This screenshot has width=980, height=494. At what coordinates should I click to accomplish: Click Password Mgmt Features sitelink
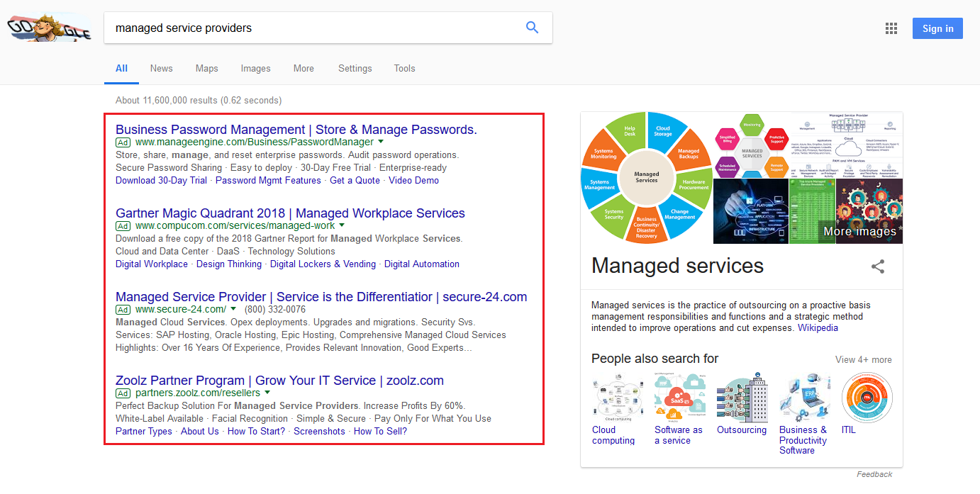click(x=268, y=181)
